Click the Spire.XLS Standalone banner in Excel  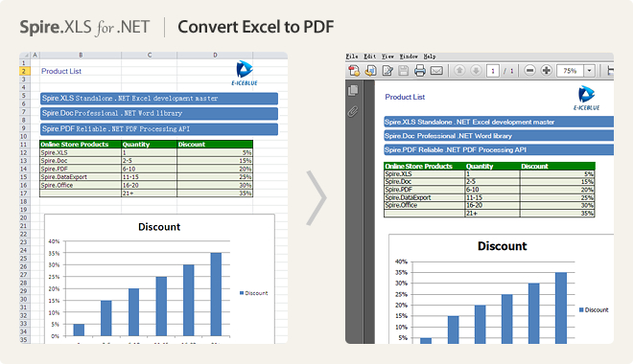158,99
